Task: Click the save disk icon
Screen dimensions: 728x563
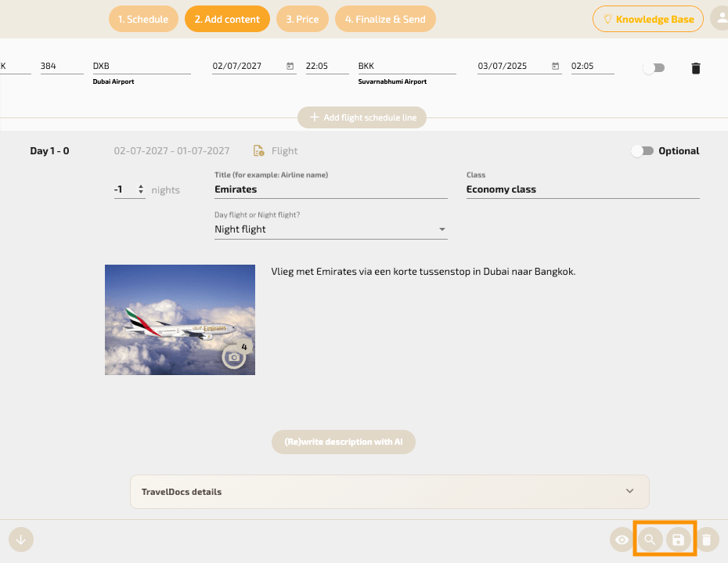Action: tap(679, 540)
